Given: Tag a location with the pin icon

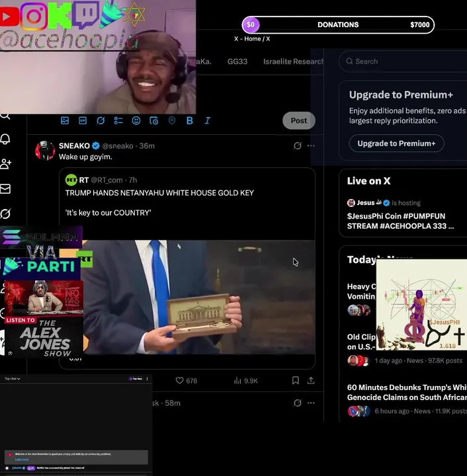Looking at the screenshot, I should 171,120.
